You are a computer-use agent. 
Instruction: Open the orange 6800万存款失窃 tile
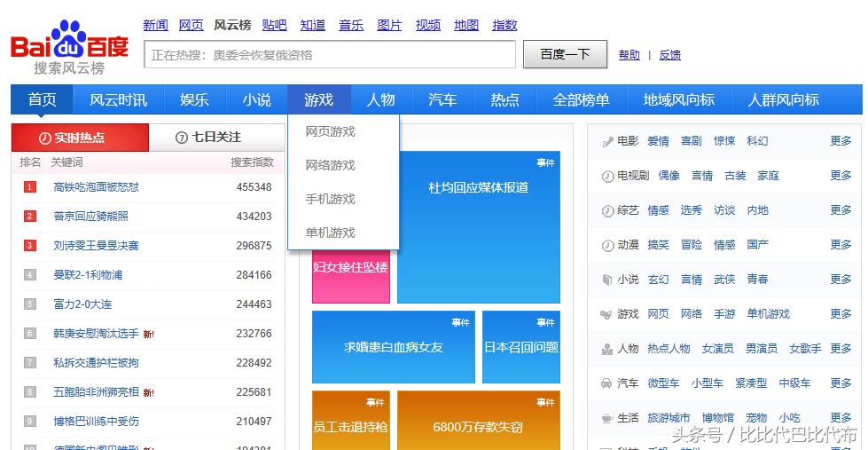coord(479,421)
